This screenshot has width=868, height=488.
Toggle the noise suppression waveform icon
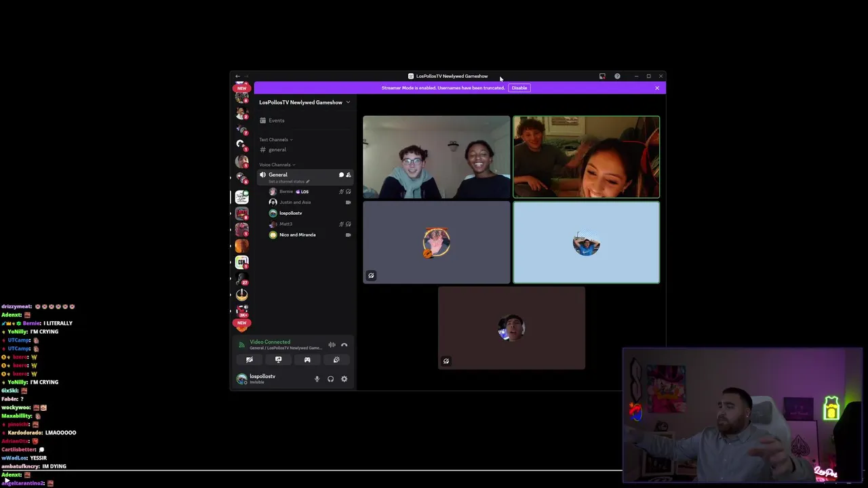click(332, 345)
